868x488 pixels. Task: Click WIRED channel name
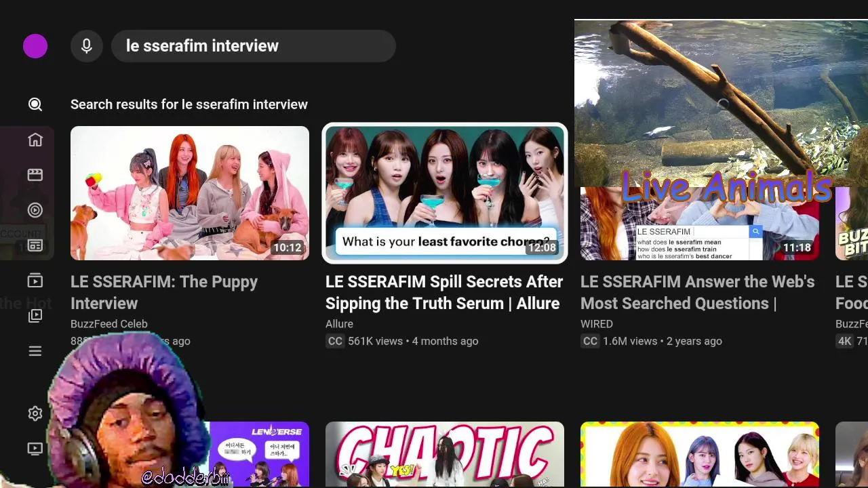pyautogui.click(x=597, y=324)
